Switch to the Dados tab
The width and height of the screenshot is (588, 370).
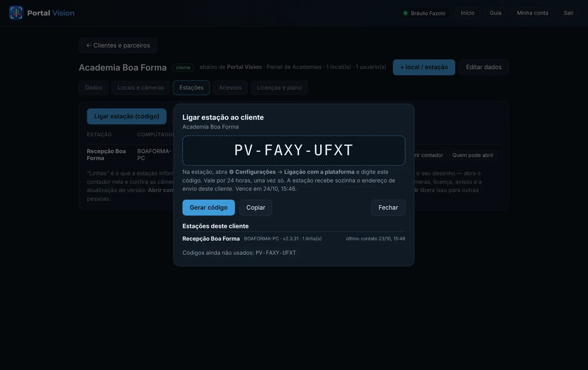click(93, 87)
